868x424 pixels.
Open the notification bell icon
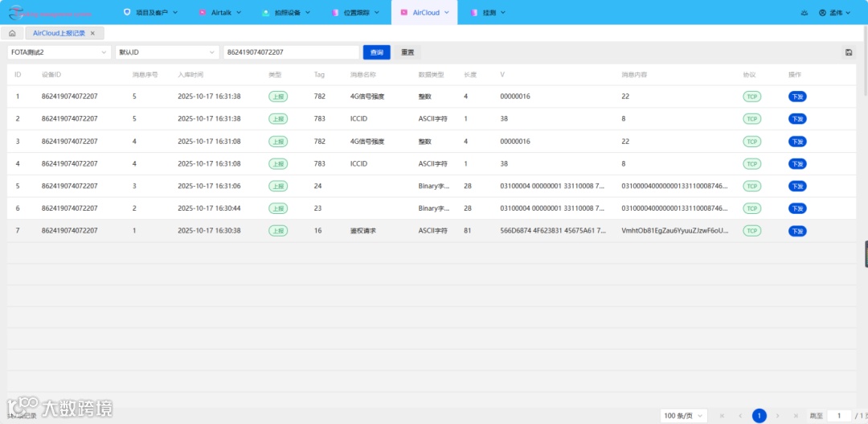click(x=804, y=13)
